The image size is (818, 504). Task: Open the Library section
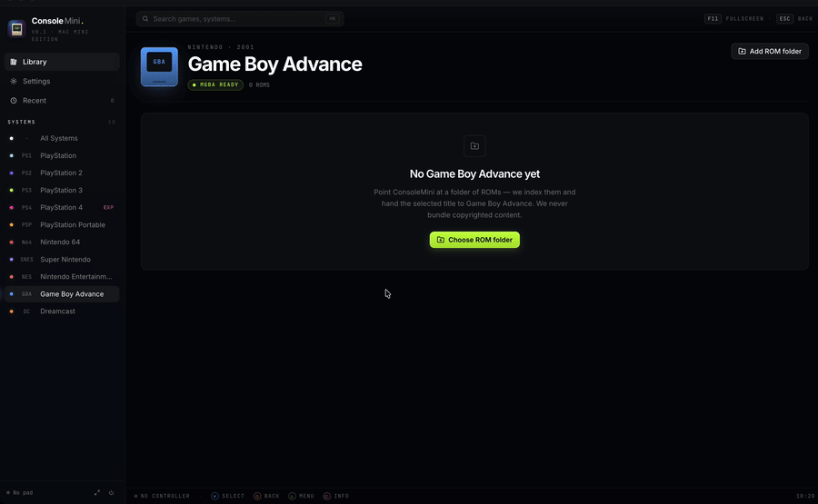click(x=62, y=62)
